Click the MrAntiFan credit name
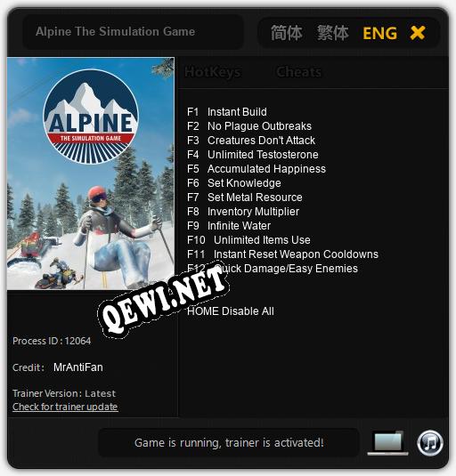The height and width of the screenshot is (476, 456). [x=78, y=367]
